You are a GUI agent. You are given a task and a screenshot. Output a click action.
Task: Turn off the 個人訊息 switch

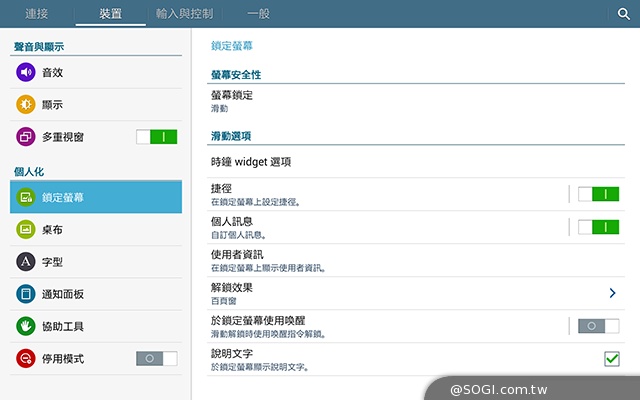pyautogui.click(x=598, y=227)
